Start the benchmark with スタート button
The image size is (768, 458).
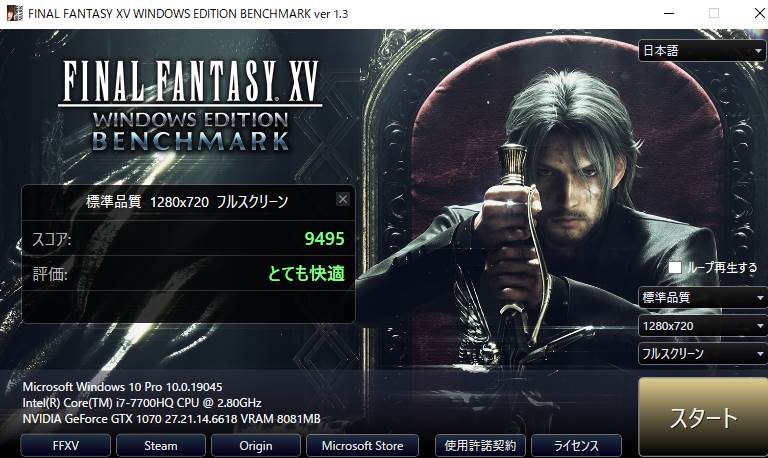(x=703, y=417)
